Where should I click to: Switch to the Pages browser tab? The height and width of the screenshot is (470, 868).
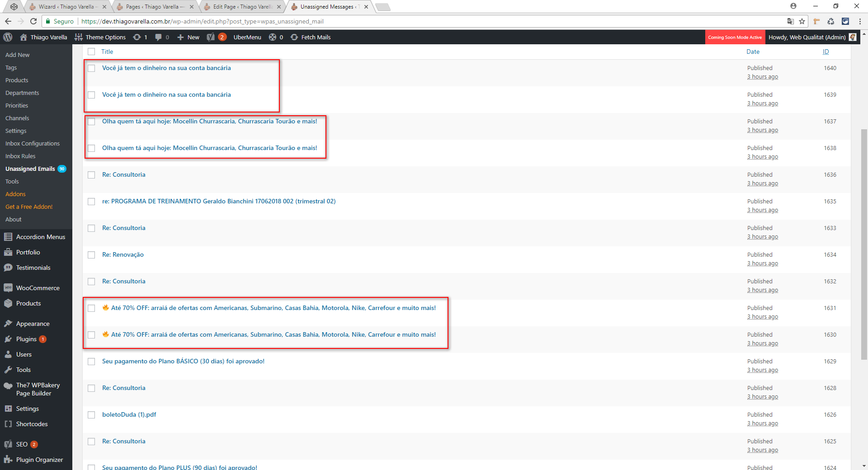[x=155, y=7]
